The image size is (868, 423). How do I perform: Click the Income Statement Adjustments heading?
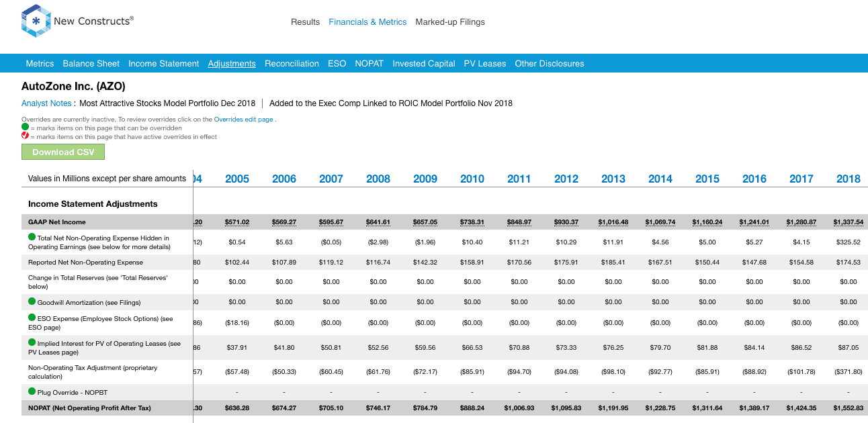click(x=93, y=203)
